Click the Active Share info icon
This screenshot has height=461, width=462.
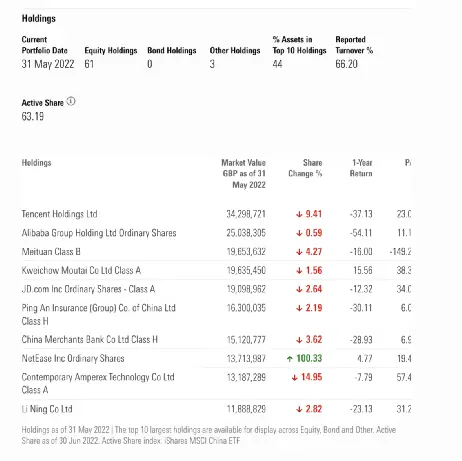coord(71,101)
